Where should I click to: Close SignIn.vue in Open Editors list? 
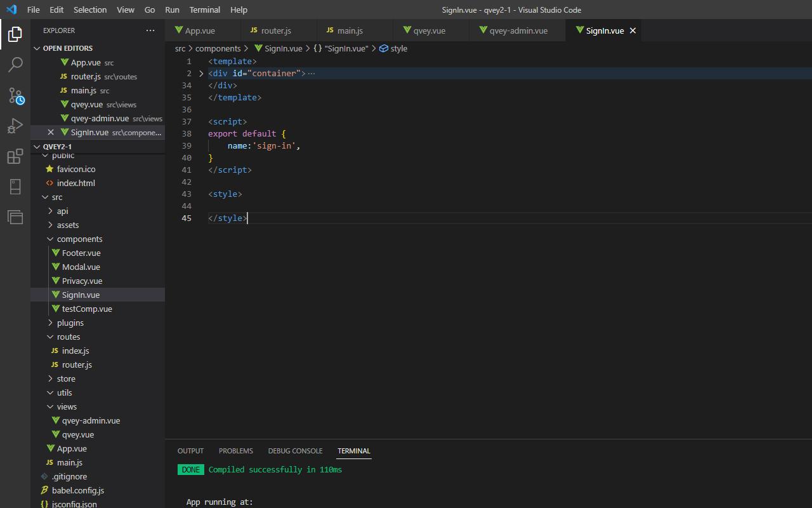(x=51, y=132)
